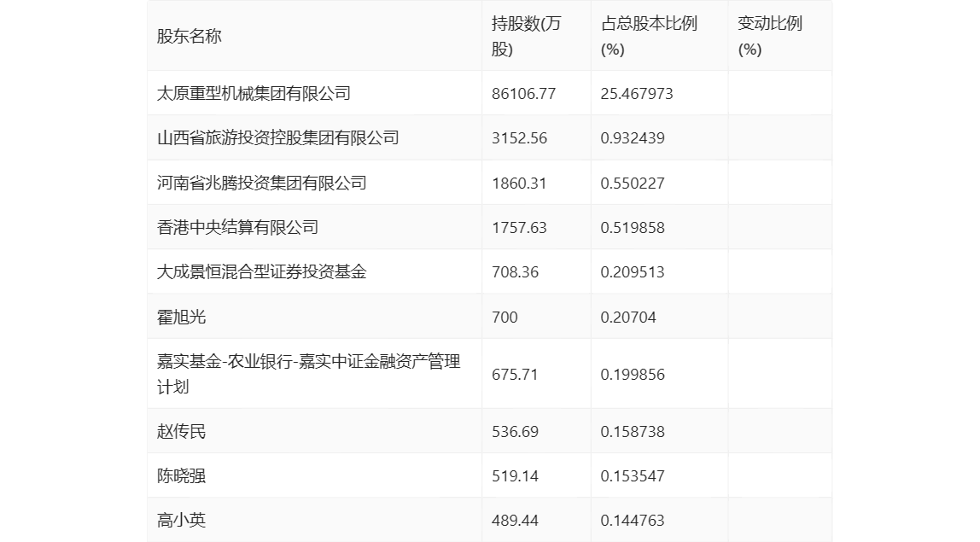Image resolution: width=980 pixels, height=542 pixels.
Task: Select 河南省兆腾投资集团有限公司 shareholder name
Action: (262, 184)
